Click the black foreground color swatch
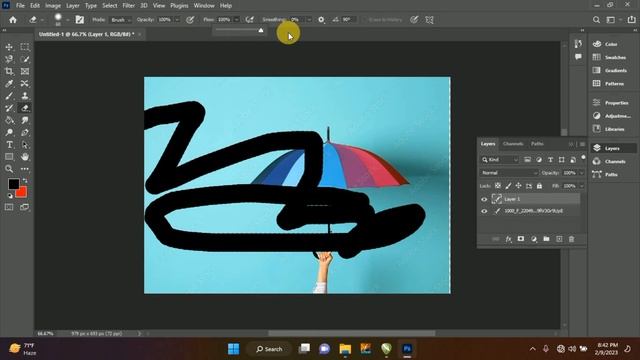The image size is (640, 360). tap(13, 184)
